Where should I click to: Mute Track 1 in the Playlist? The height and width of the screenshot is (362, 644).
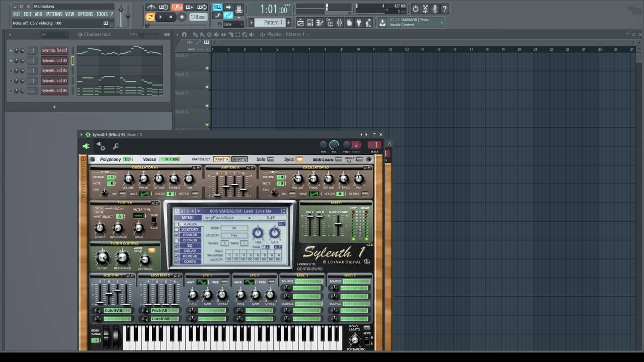tap(207, 68)
